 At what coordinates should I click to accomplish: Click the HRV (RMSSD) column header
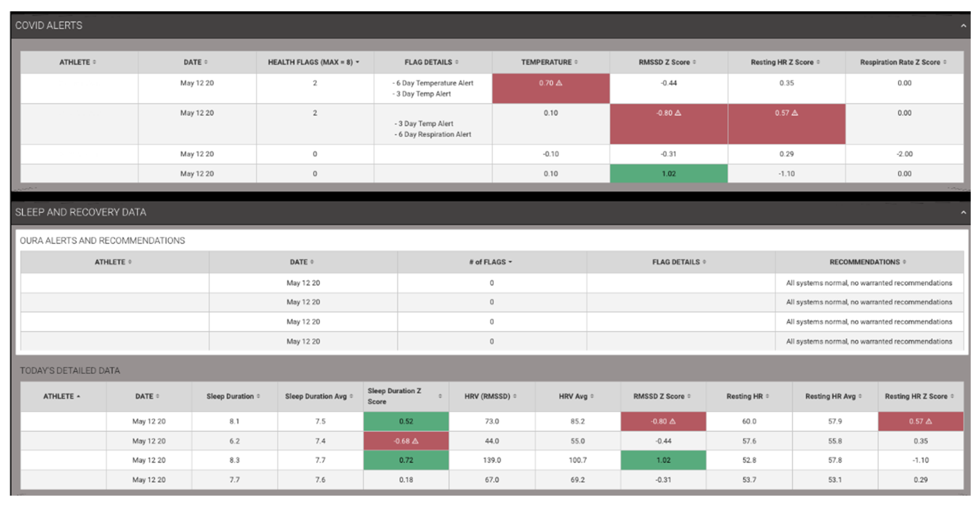487,396
